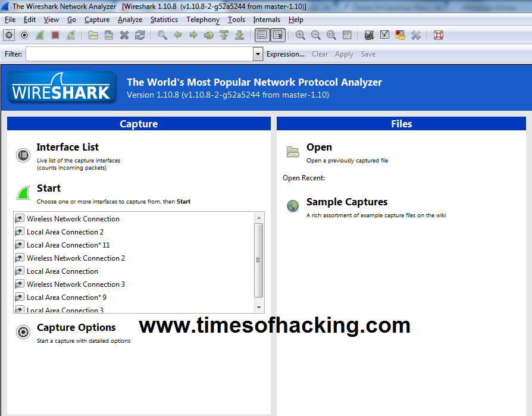Select plain Local Area Connection interface
The height and width of the screenshot is (416, 532).
click(x=62, y=271)
